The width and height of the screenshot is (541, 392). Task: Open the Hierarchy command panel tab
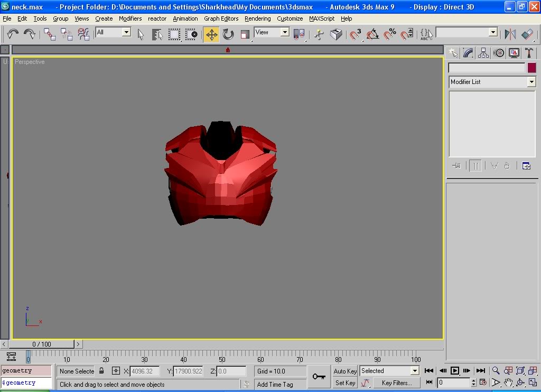click(x=483, y=53)
